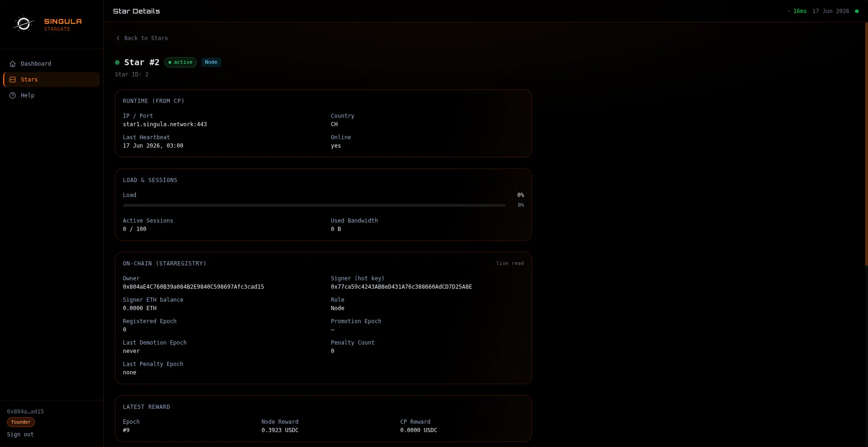This screenshot has height=447, width=868.
Task: Click Used Bandwidth value 0 B
Action: point(336,229)
